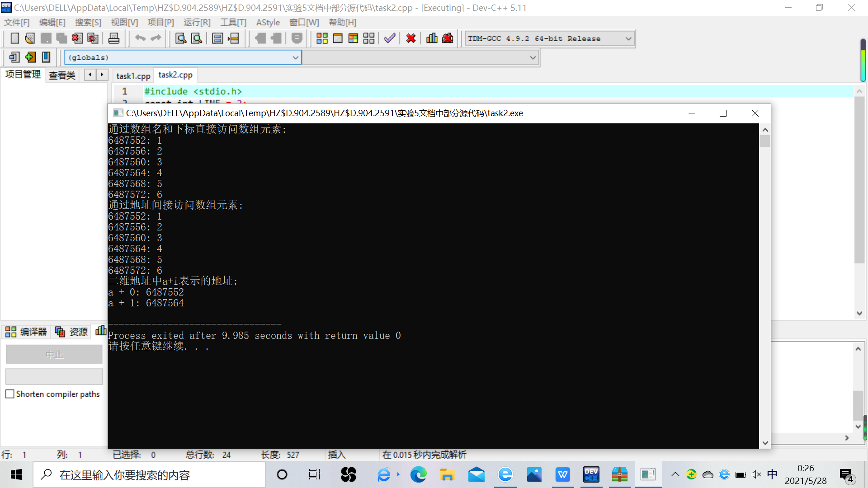Open the 编译器 compiler log tab
This screenshot has width=868, height=488.
pyautogui.click(x=26, y=332)
